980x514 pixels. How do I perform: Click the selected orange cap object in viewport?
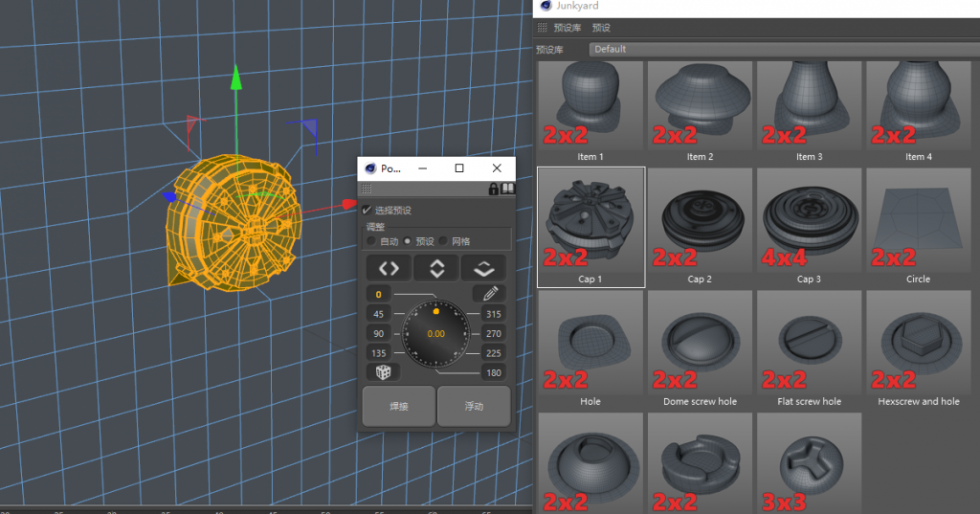point(233,224)
